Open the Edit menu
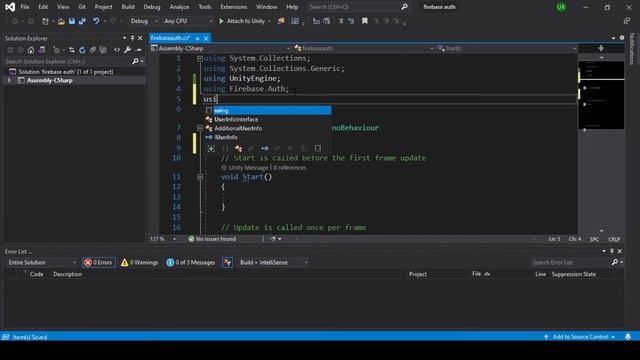This screenshot has width=640, height=360. pos(43,7)
